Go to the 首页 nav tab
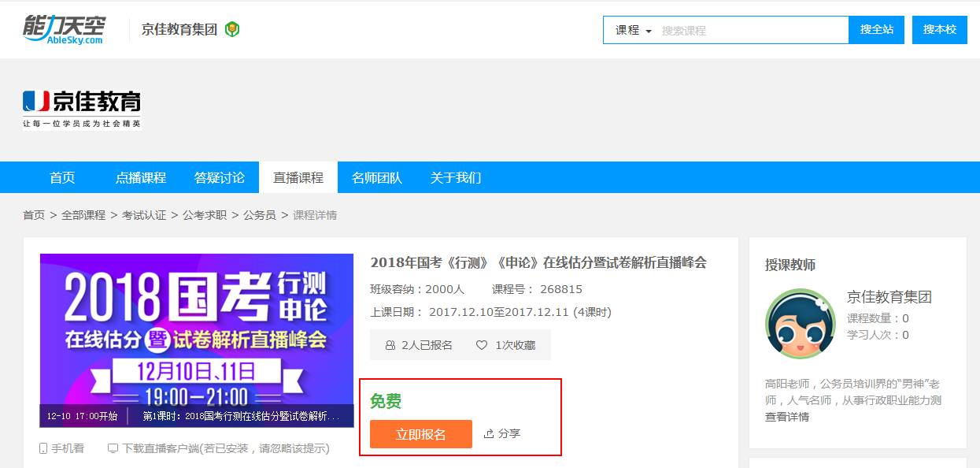The height and width of the screenshot is (468, 980). tap(62, 177)
